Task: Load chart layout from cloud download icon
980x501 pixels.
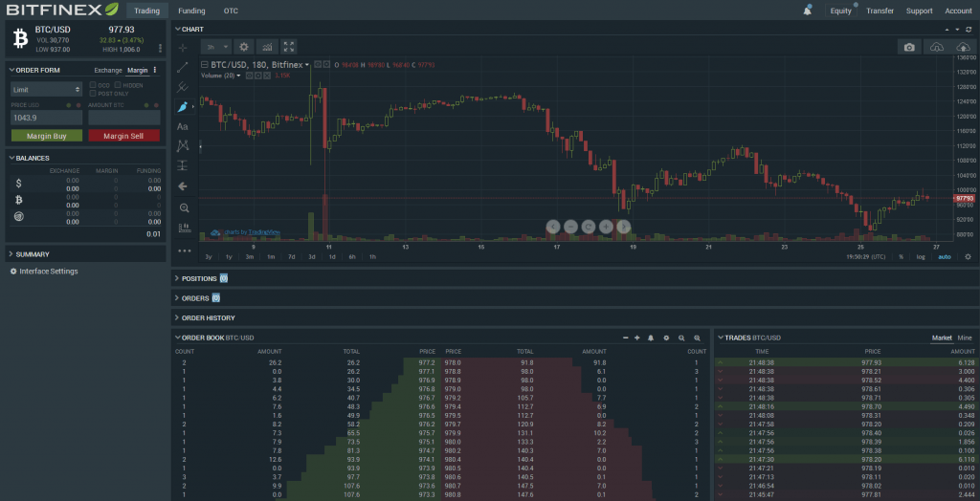Action: (x=936, y=47)
